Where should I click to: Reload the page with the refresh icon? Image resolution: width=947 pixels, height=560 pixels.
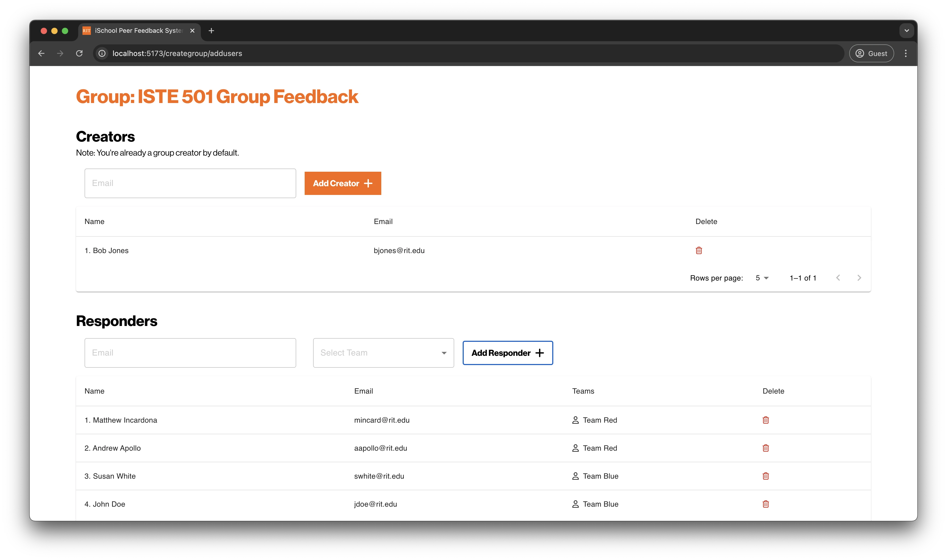click(79, 53)
